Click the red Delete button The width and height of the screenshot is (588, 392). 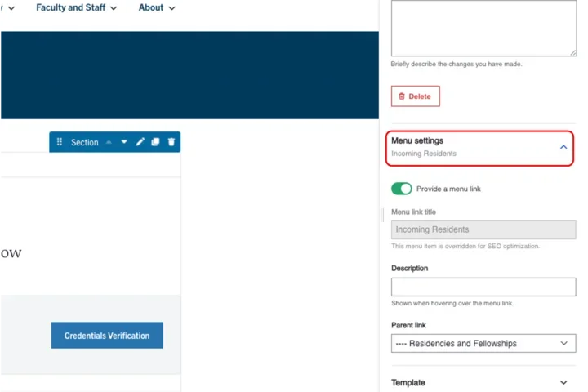tap(415, 96)
